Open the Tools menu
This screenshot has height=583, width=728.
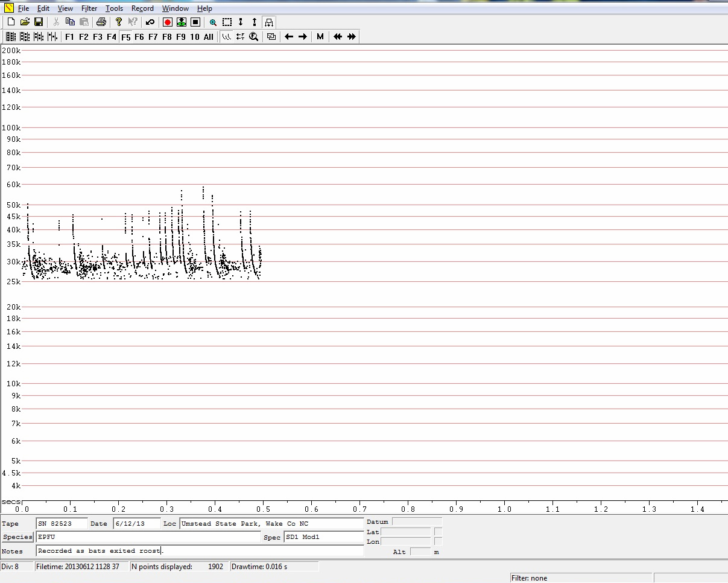tap(114, 8)
